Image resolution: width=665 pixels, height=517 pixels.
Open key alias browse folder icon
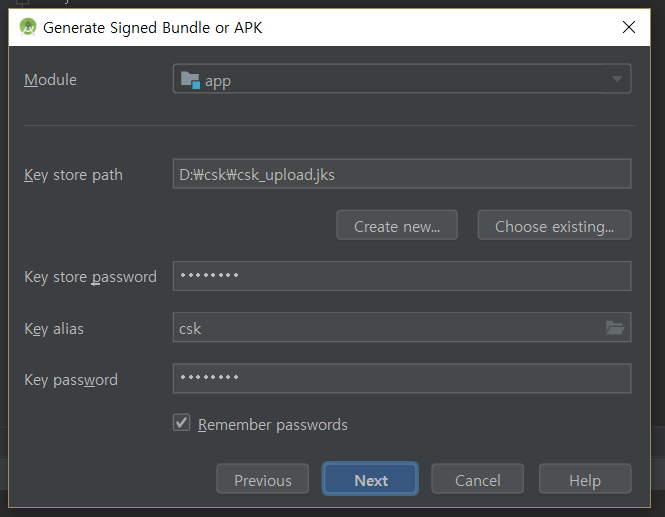[615, 327]
